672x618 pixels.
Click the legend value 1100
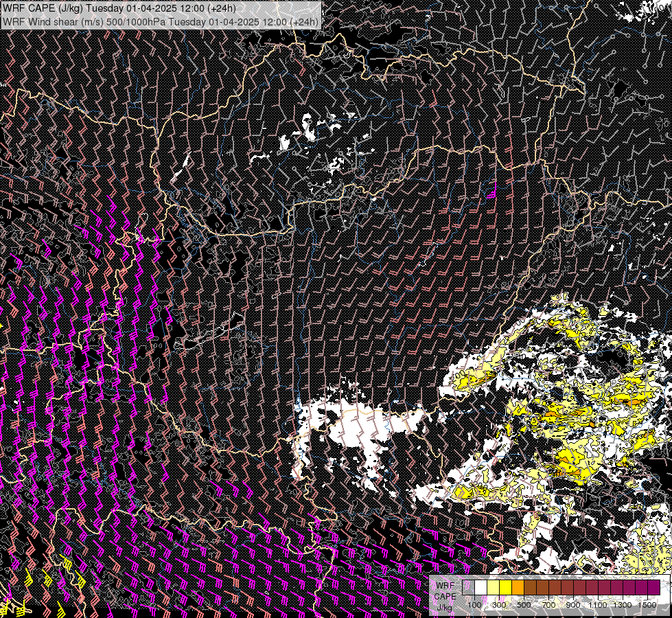[x=598, y=605]
